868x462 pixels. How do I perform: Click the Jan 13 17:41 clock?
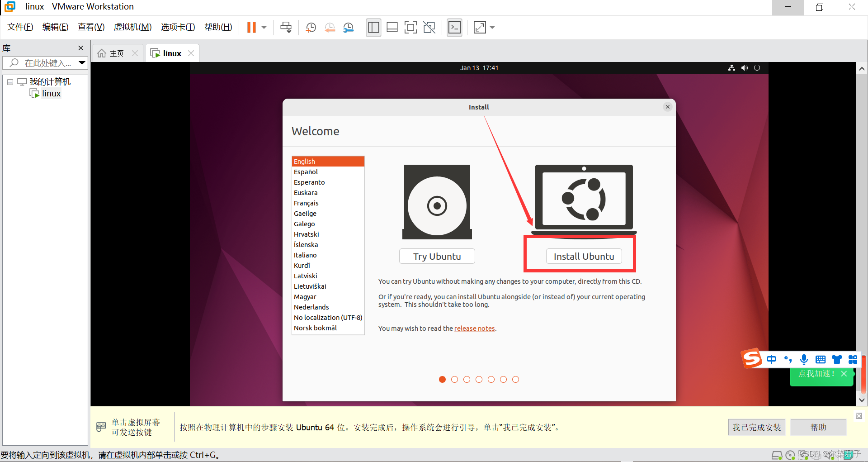[x=479, y=68]
